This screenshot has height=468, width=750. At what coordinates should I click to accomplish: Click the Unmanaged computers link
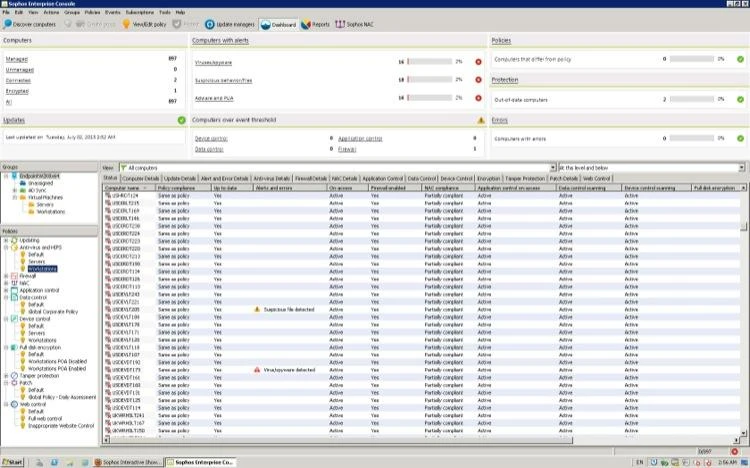[x=20, y=70]
